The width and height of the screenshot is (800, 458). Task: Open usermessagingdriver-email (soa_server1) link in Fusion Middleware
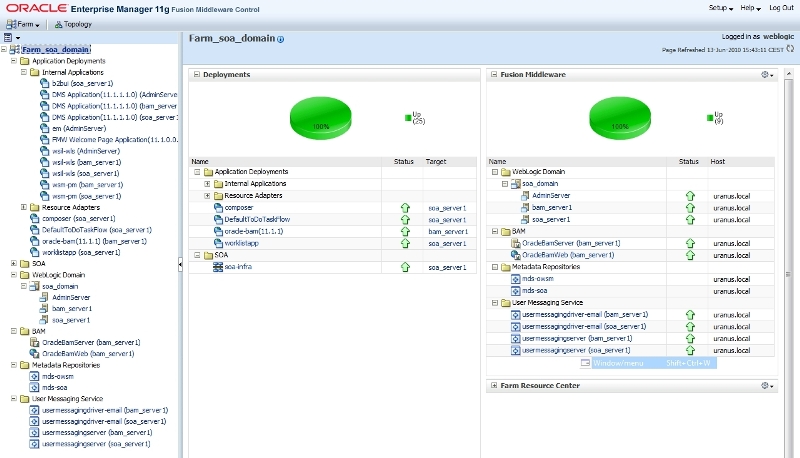click(584, 326)
